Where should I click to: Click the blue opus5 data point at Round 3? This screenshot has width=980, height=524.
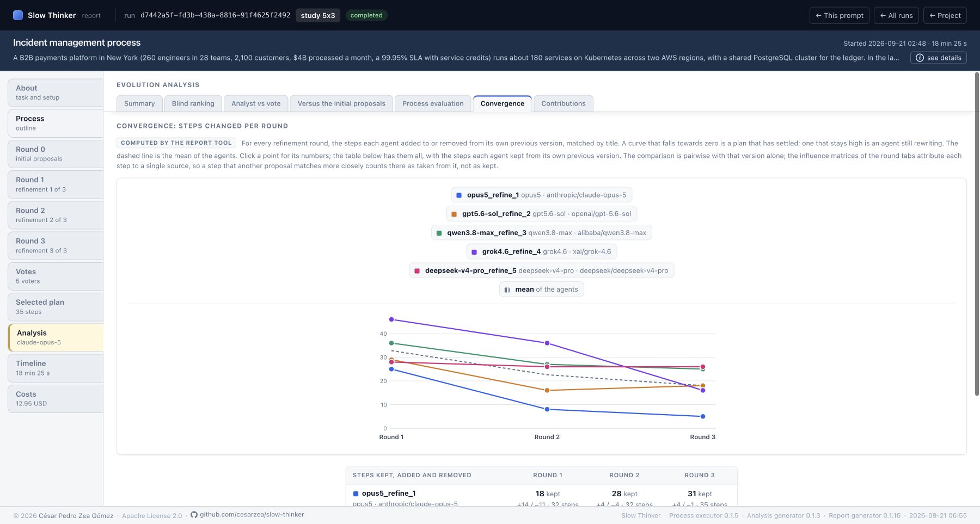[703, 417]
